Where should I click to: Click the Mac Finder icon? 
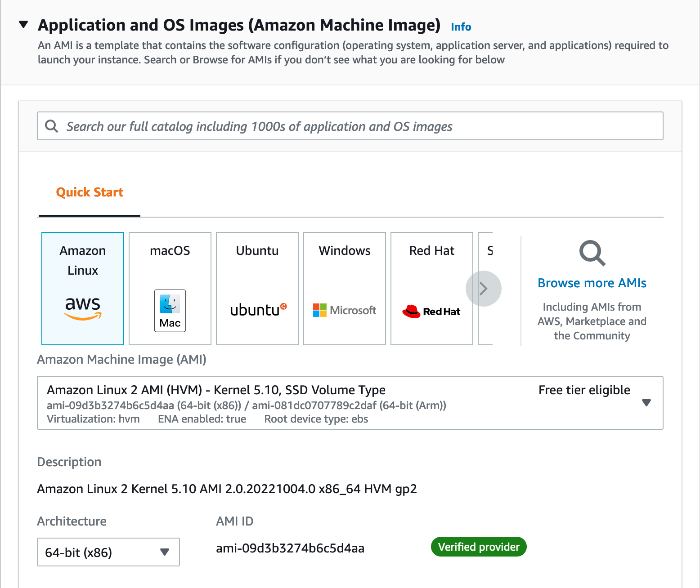coord(170,311)
